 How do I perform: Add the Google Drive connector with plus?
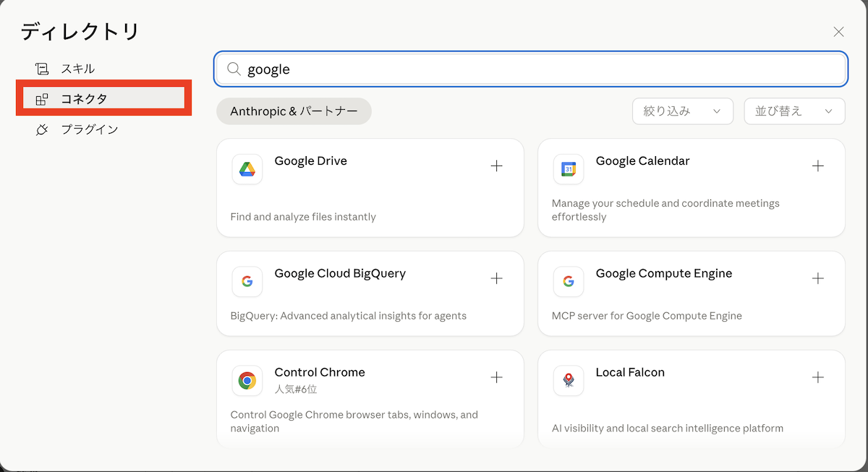(496, 166)
